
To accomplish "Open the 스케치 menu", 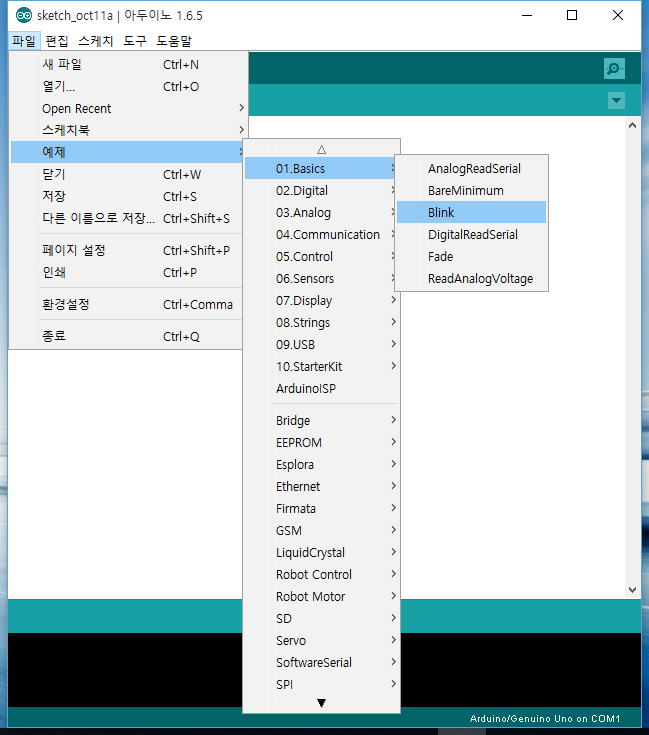I will 96,41.
